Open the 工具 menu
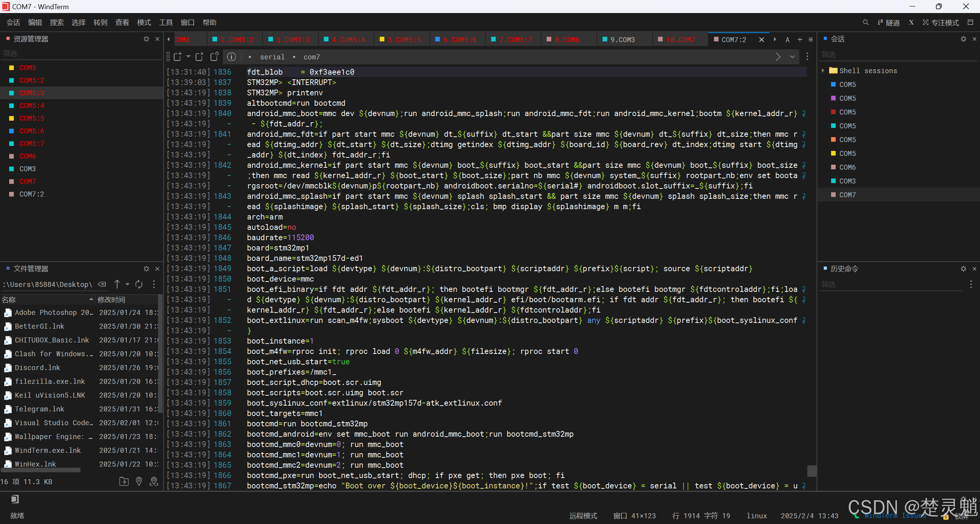The height and width of the screenshot is (524, 980). [166, 23]
